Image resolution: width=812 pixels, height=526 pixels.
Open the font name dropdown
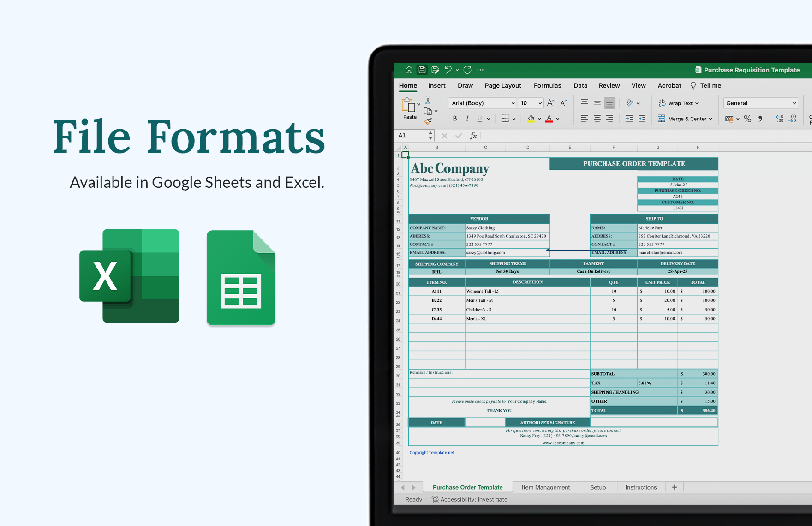(x=513, y=103)
